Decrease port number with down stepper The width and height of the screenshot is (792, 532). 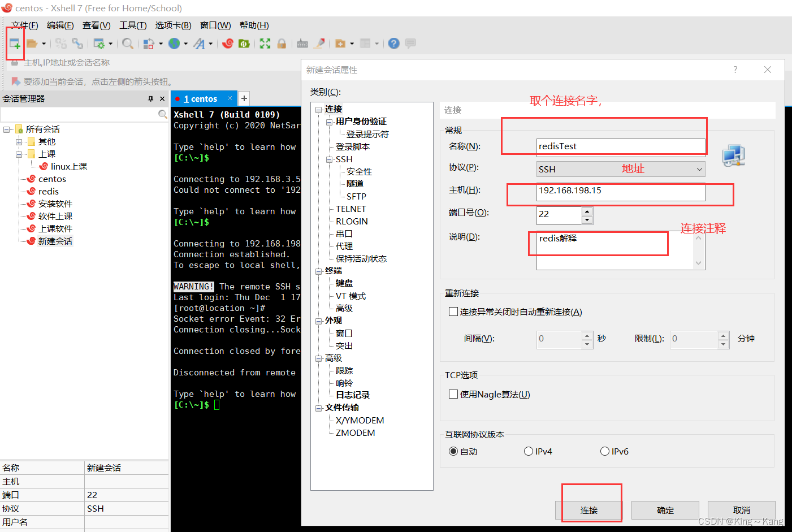[x=587, y=220]
